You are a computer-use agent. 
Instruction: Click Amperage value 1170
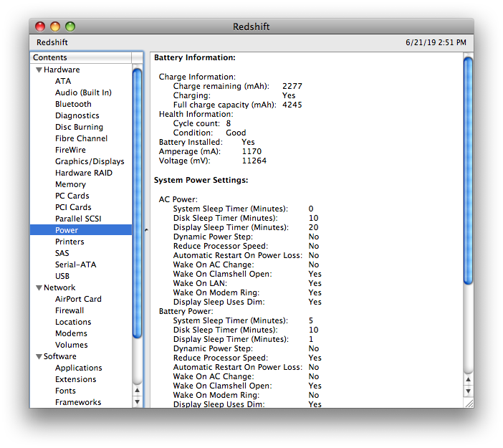251,151
